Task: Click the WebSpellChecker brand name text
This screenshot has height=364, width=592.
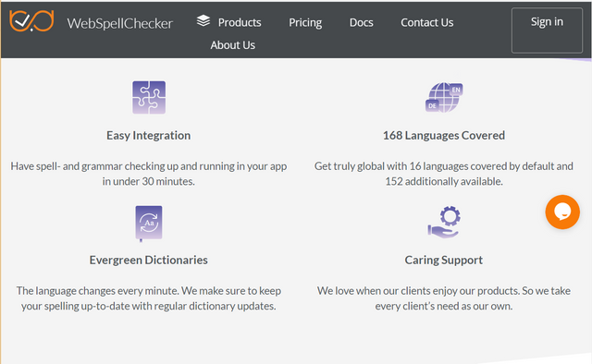Action: click(x=120, y=23)
